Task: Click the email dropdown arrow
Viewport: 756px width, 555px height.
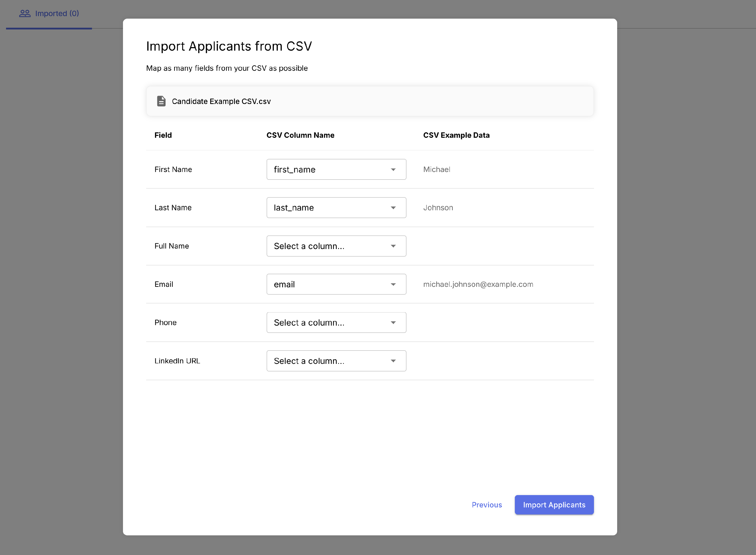Action: click(x=393, y=285)
